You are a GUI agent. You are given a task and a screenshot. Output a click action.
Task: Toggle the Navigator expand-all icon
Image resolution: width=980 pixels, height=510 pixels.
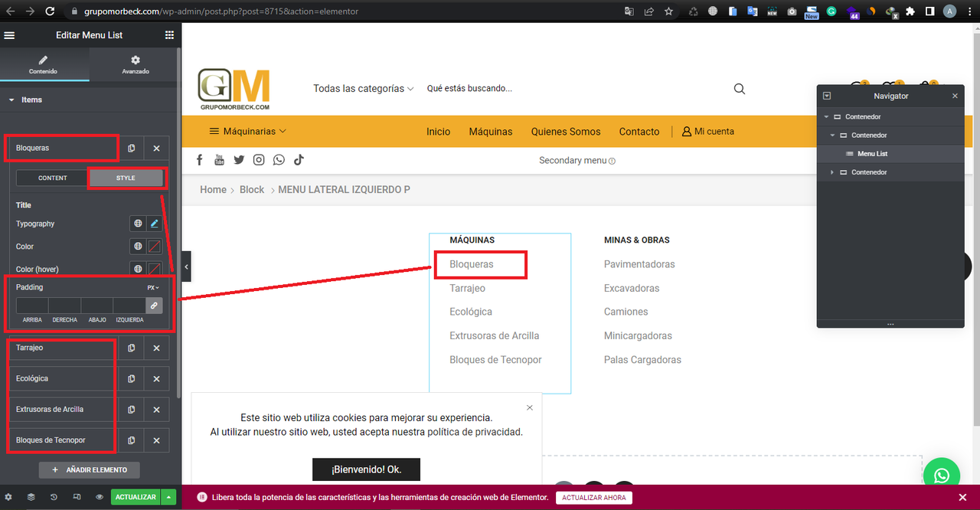pos(827,96)
